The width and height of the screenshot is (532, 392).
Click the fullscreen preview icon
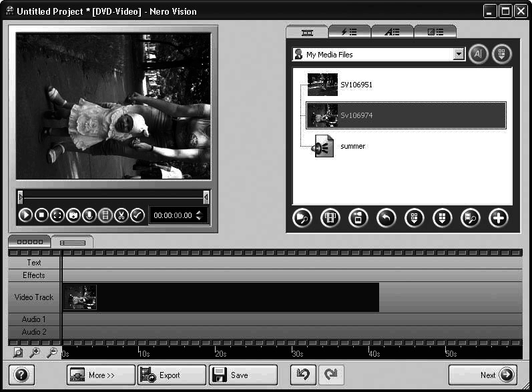[x=57, y=215]
